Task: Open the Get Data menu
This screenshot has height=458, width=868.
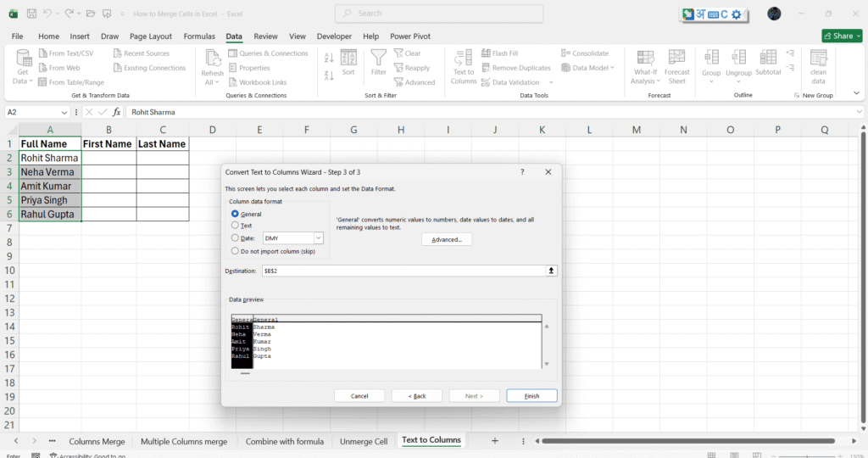Action: coord(23,67)
